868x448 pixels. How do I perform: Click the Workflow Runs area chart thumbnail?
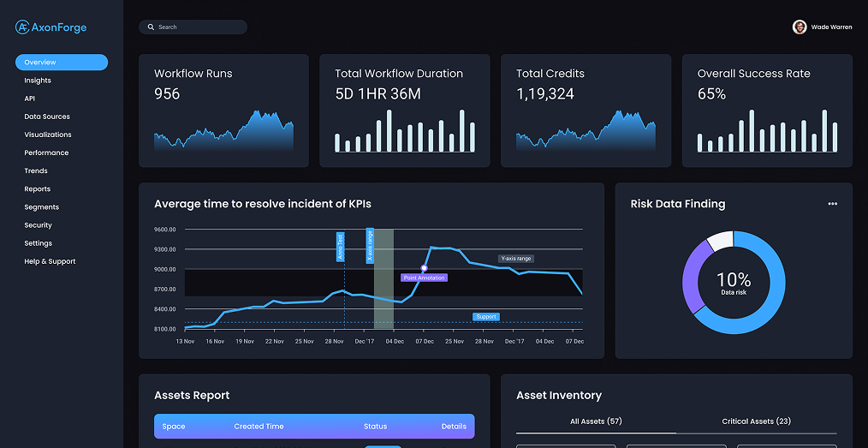pos(223,131)
